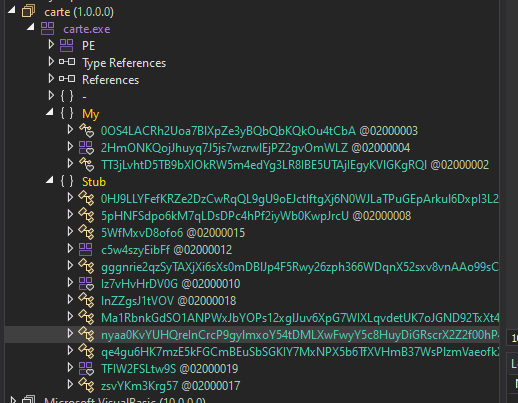This screenshot has height=403, width=518.
Task: Select the References tree item
Action: click(110, 80)
